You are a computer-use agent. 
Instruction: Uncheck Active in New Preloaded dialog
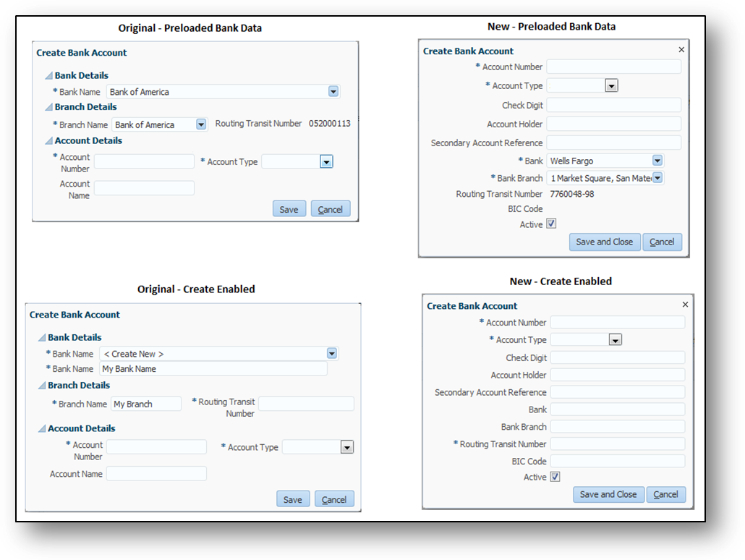[x=551, y=224]
